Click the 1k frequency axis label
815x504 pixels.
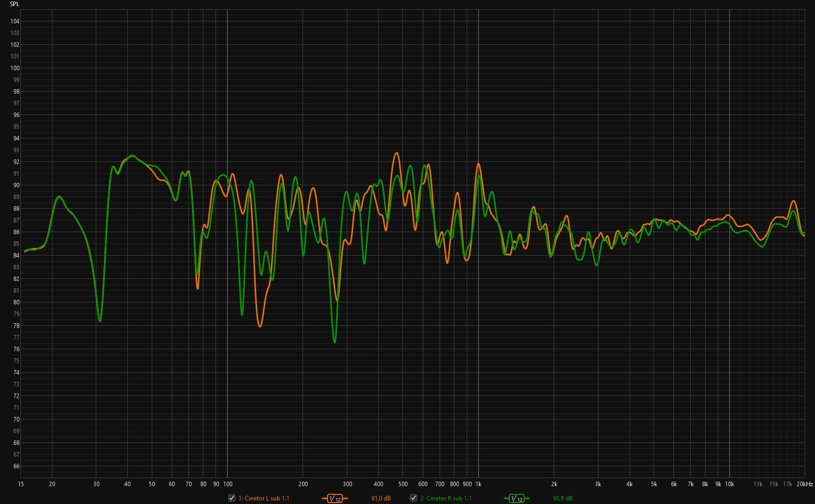tap(478, 484)
